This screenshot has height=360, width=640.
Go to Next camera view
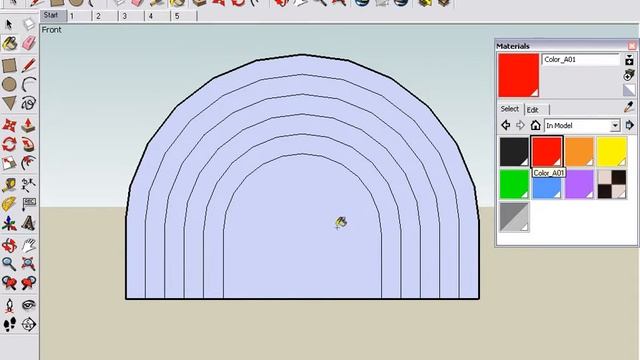pos(28,283)
